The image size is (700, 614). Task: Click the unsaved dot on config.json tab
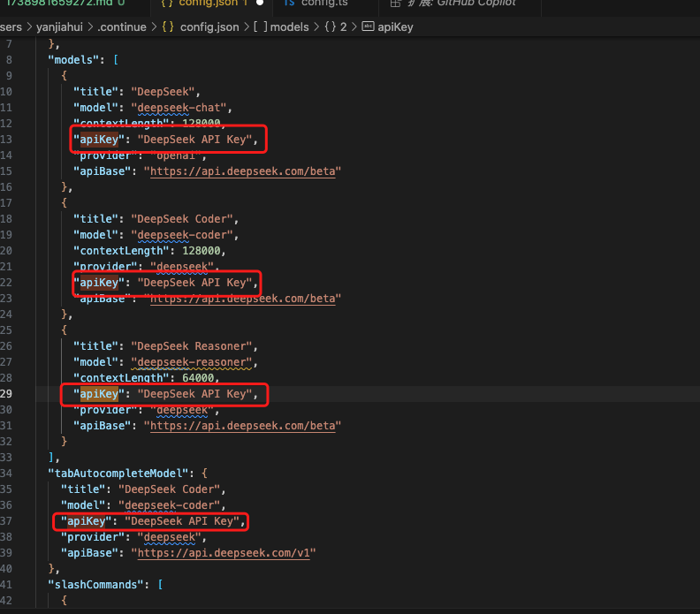click(260, 4)
